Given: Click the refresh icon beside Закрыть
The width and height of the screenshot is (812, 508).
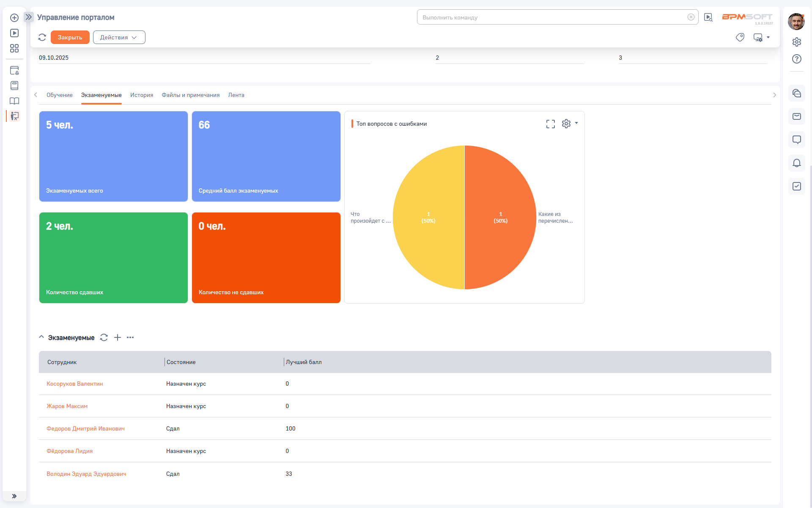Looking at the screenshot, I should [42, 37].
